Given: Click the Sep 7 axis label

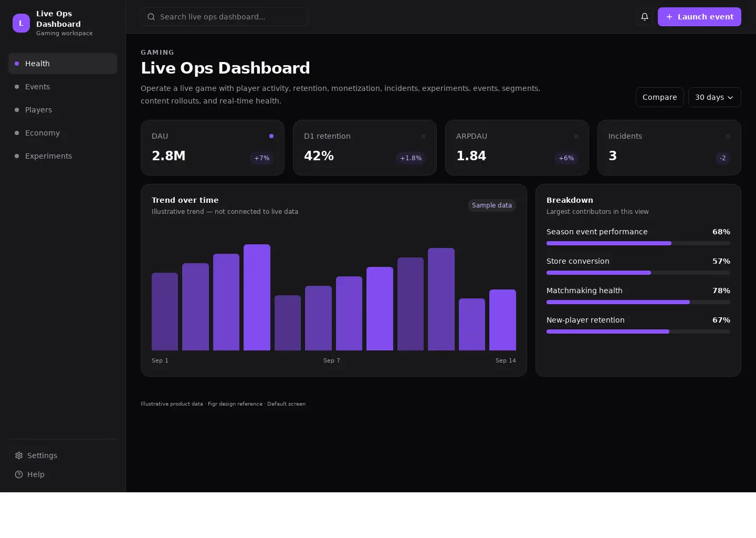Looking at the screenshot, I should coord(332,360).
